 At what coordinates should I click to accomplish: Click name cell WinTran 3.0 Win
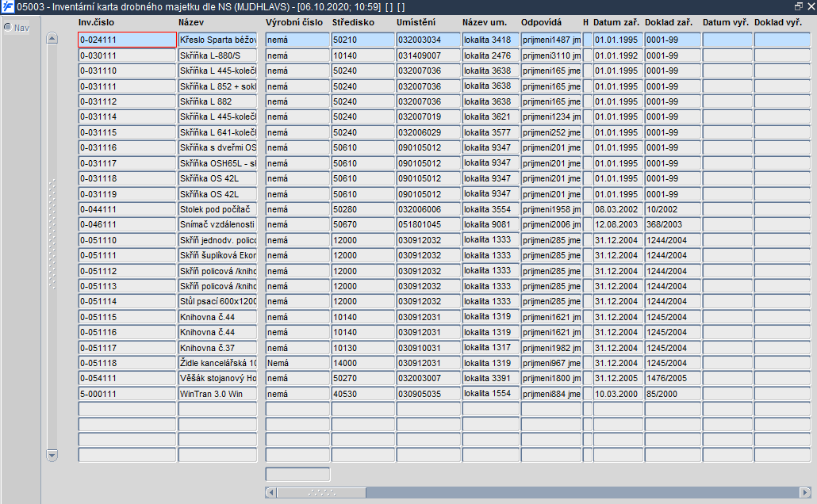pyautogui.click(x=218, y=394)
